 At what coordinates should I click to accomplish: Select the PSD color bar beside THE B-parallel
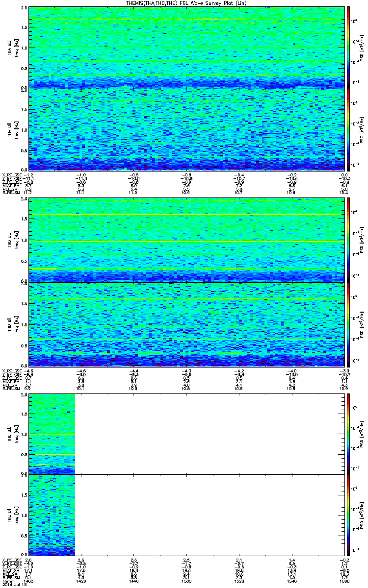[x=348, y=515]
